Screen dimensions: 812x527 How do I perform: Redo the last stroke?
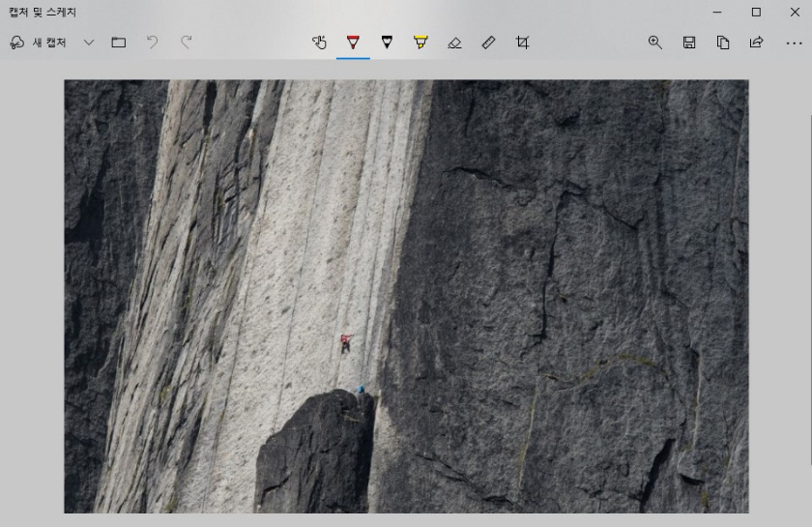[x=186, y=43]
